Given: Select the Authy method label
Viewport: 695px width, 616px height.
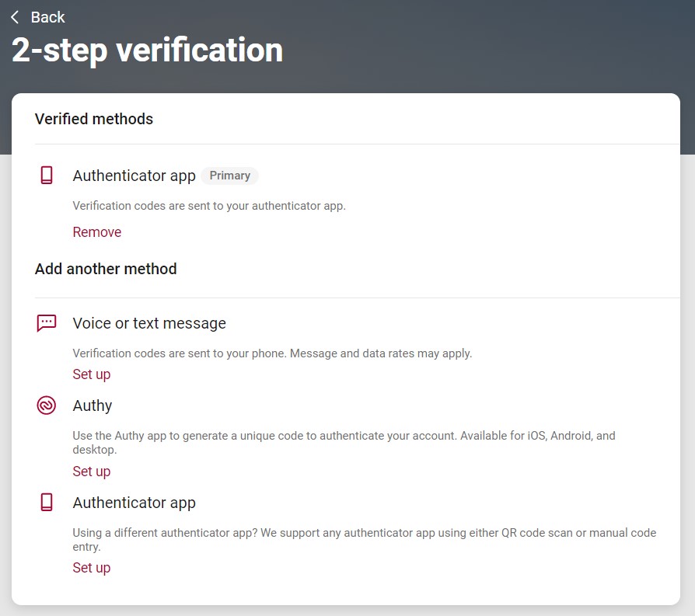Looking at the screenshot, I should click(x=93, y=405).
